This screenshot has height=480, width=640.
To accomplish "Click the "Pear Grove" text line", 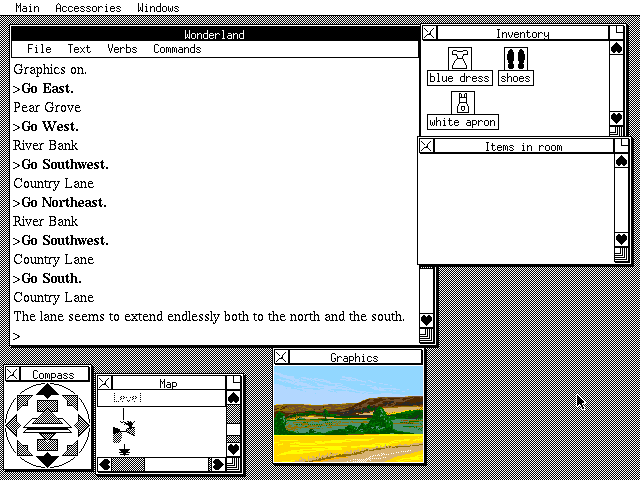I will (47, 107).
